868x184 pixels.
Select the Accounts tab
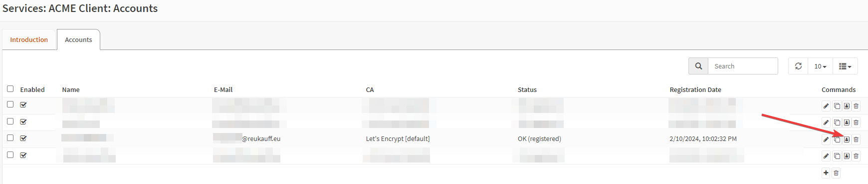coord(78,39)
